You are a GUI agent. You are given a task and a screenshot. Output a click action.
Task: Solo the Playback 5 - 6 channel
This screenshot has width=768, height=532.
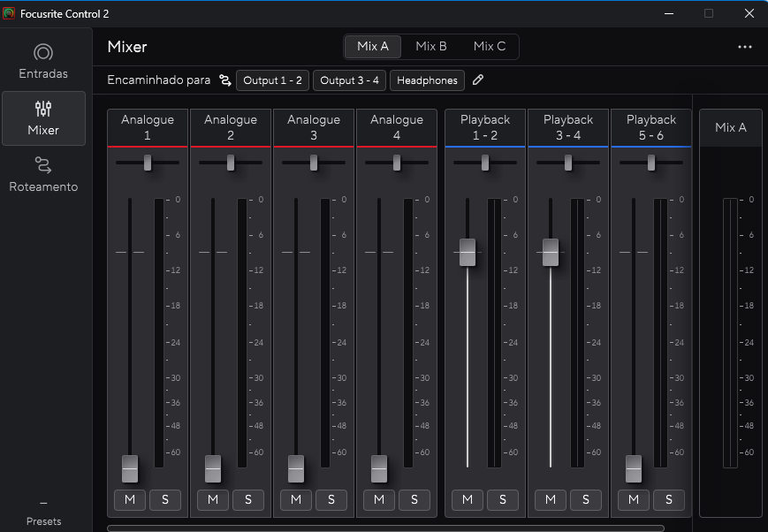click(668, 499)
